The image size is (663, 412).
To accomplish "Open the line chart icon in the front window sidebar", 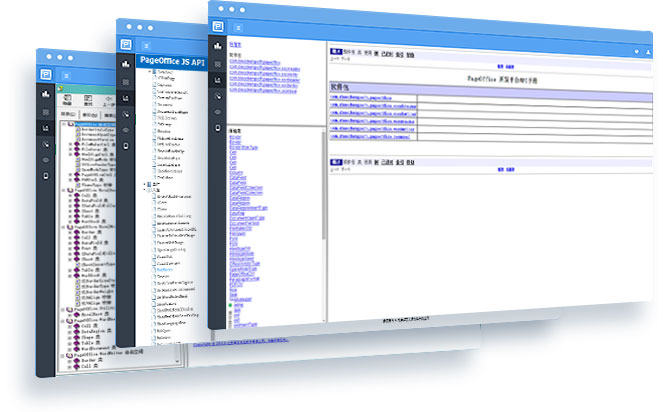I will (218, 80).
